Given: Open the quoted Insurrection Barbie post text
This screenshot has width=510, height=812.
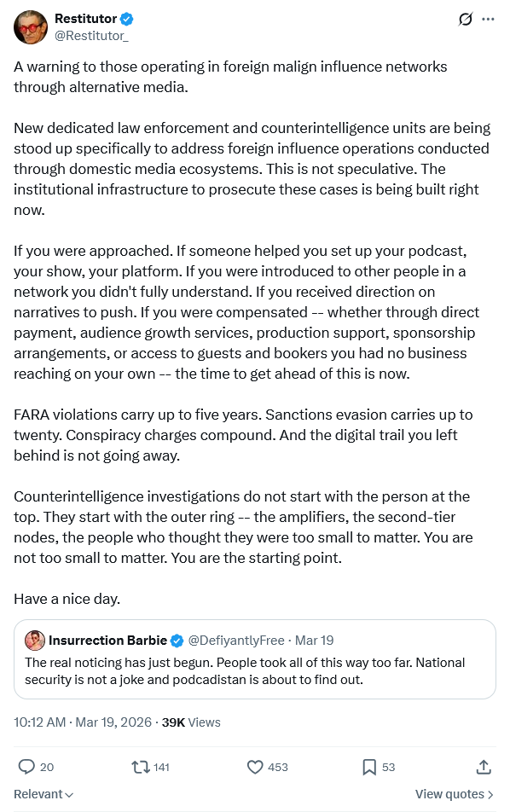Looking at the screenshot, I should coord(245,671).
